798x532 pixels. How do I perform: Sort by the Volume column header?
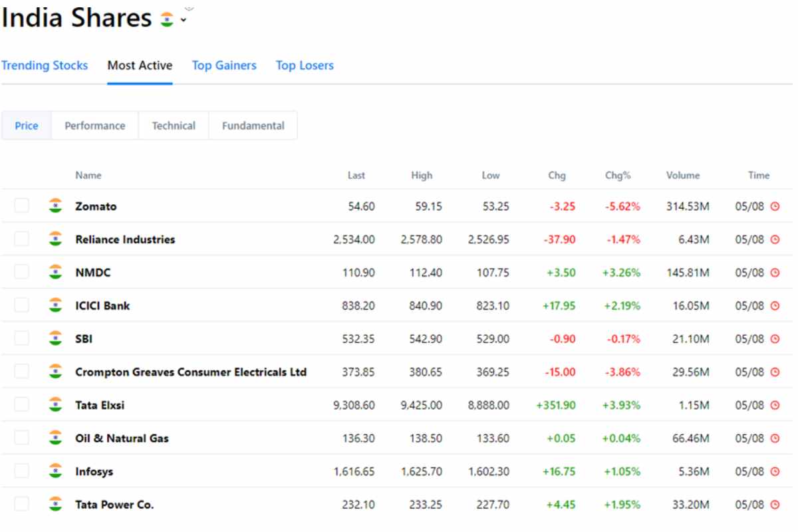click(683, 176)
